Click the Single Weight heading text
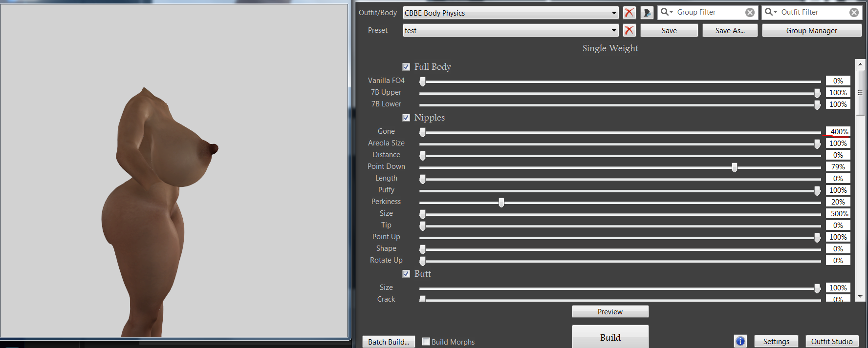Screen dimensions: 868x348 pyautogui.click(x=610, y=48)
